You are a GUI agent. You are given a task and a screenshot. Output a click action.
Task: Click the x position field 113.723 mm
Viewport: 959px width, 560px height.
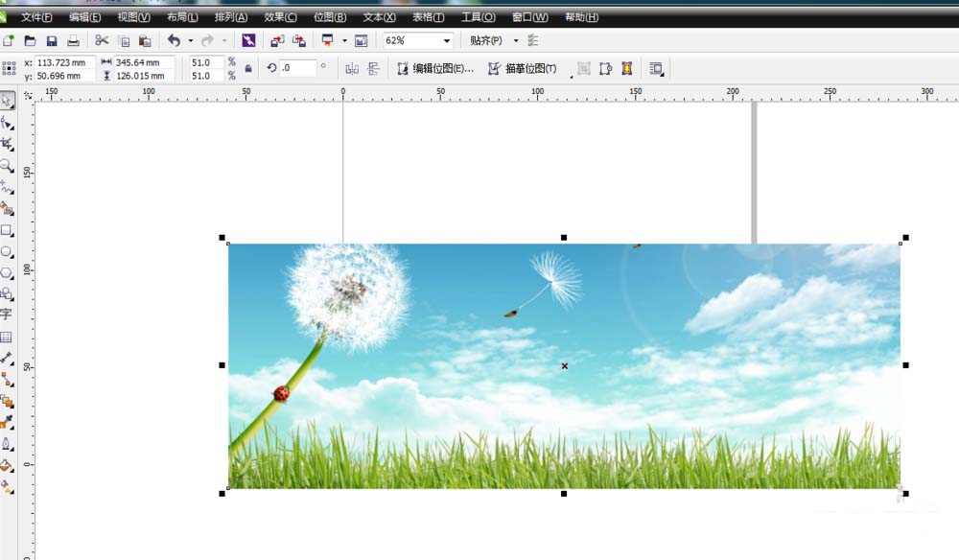pyautogui.click(x=65, y=62)
